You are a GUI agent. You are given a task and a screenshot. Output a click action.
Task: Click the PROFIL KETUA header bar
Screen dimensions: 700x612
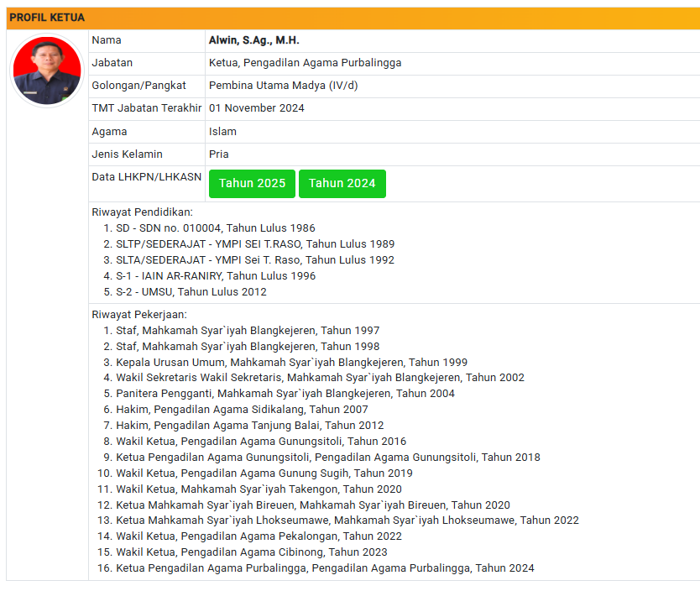point(353,18)
